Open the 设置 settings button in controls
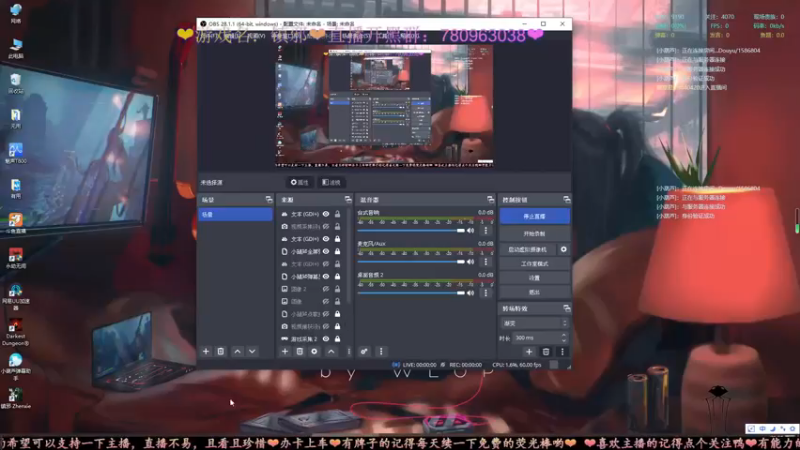800x450 pixels. (535, 278)
